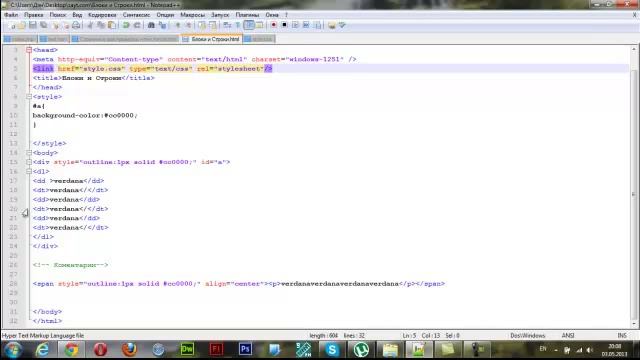The height and width of the screenshot is (360, 640).
Task: Open the Правка menu
Action: (33, 15)
